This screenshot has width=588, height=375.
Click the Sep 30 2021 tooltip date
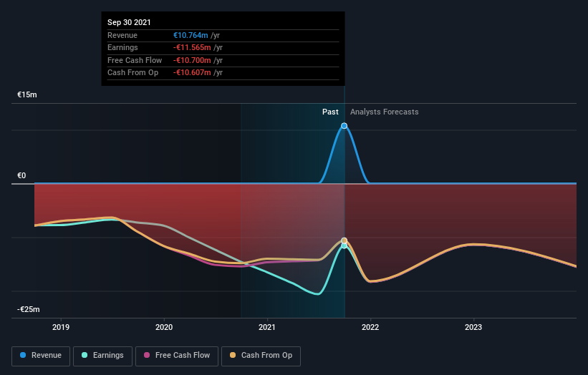(129, 22)
